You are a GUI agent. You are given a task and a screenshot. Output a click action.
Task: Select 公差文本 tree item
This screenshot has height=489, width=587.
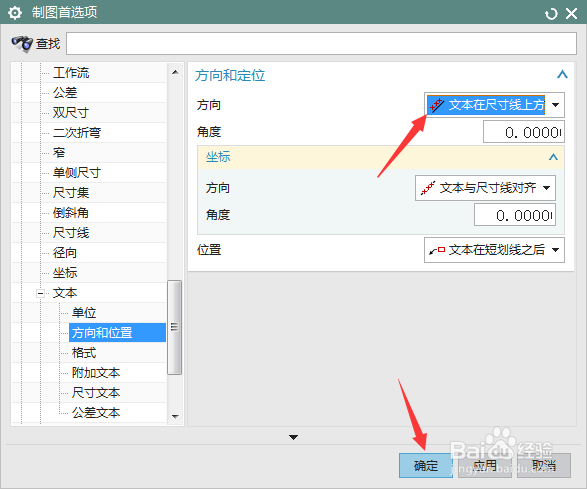(x=96, y=413)
